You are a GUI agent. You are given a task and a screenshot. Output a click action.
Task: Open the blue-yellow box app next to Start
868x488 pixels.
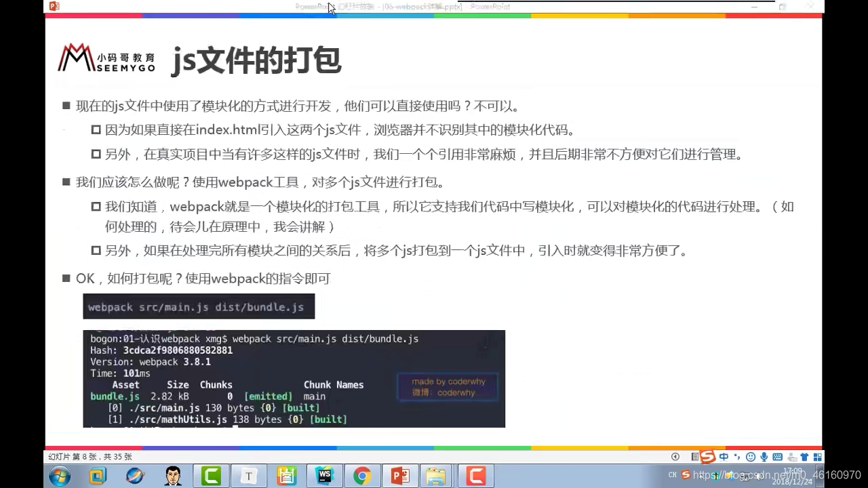(98, 476)
